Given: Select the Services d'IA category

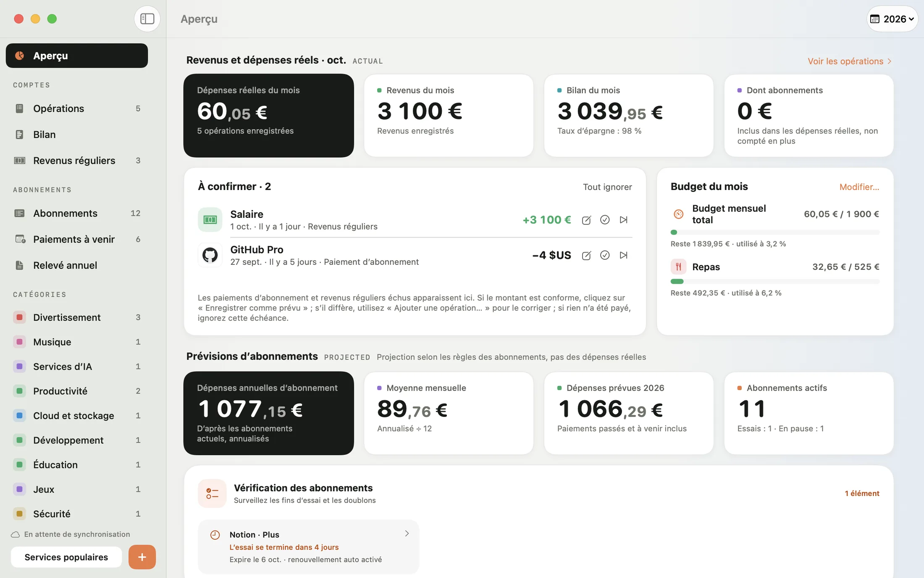Looking at the screenshot, I should 77,367.
